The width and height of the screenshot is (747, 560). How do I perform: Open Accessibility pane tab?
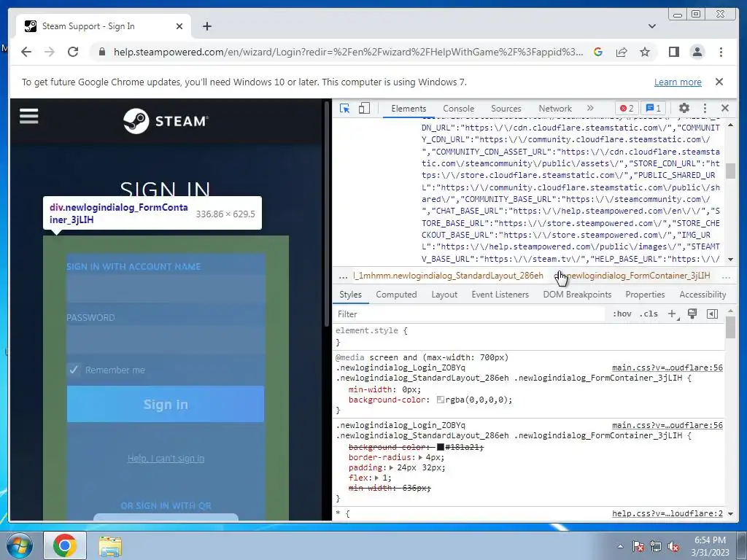703,295
